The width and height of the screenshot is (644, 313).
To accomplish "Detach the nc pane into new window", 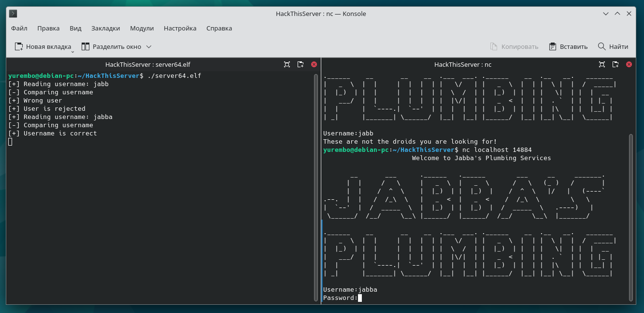I will [615, 64].
